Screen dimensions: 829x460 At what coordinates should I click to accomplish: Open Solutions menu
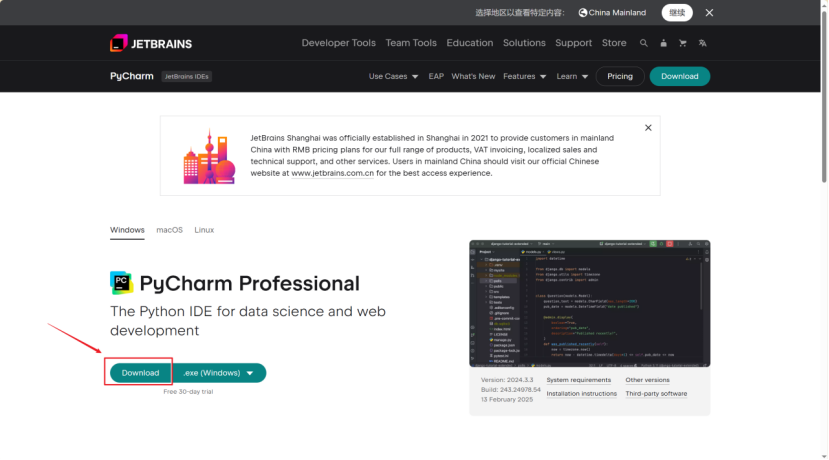(524, 43)
